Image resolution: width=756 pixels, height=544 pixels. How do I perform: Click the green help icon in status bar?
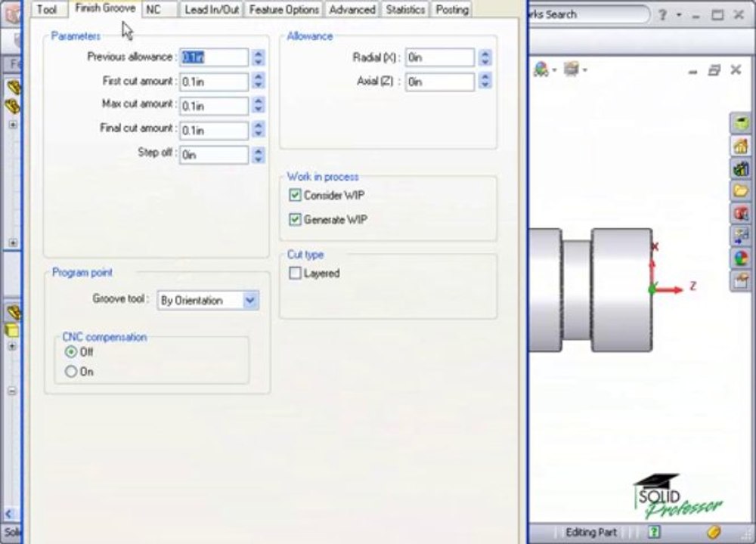[x=654, y=532]
